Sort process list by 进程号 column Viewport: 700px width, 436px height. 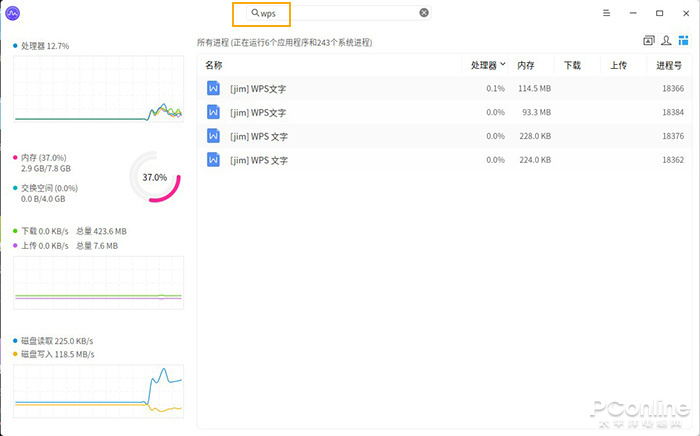pos(669,65)
